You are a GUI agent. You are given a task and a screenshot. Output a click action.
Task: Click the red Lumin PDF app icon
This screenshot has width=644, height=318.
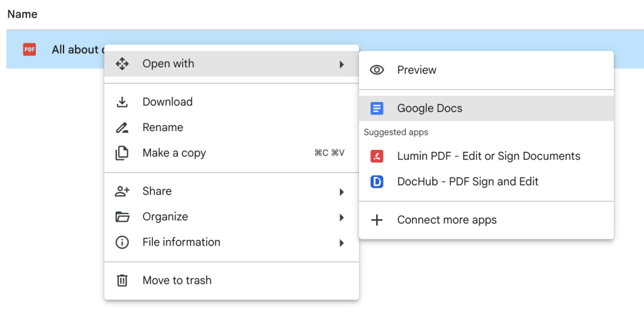[377, 156]
